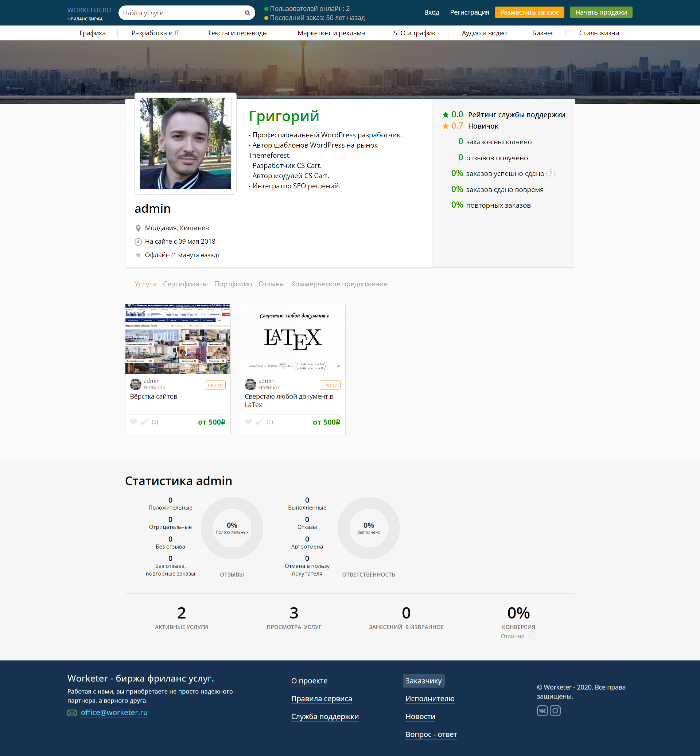Open the LaTeX service thumbnail image
Screen dimensions: 700x756
pyautogui.click(x=292, y=339)
